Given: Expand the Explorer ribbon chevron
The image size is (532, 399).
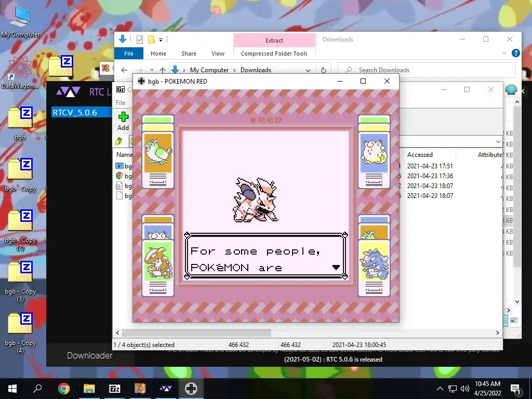Looking at the screenshot, I should (504, 54).
